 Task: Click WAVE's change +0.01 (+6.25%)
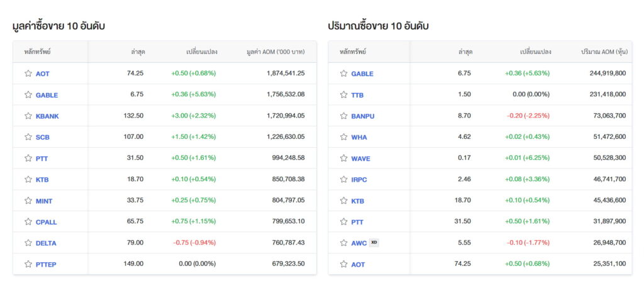(x=528, y=158)
